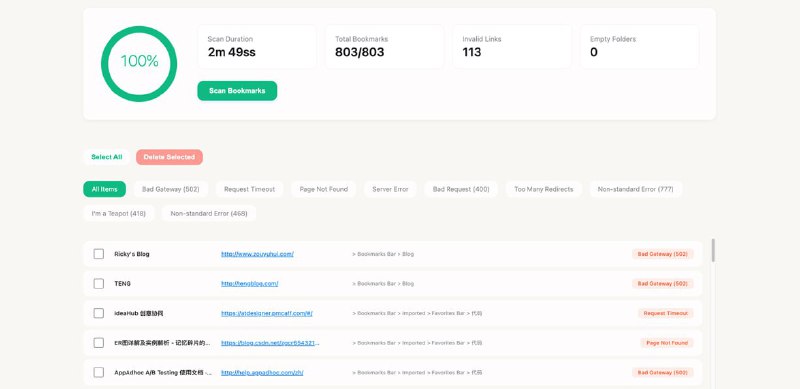Filter by I'm a Teapot (418)
The height and width of the screenshot is (389, 800).
pos(118,213)
